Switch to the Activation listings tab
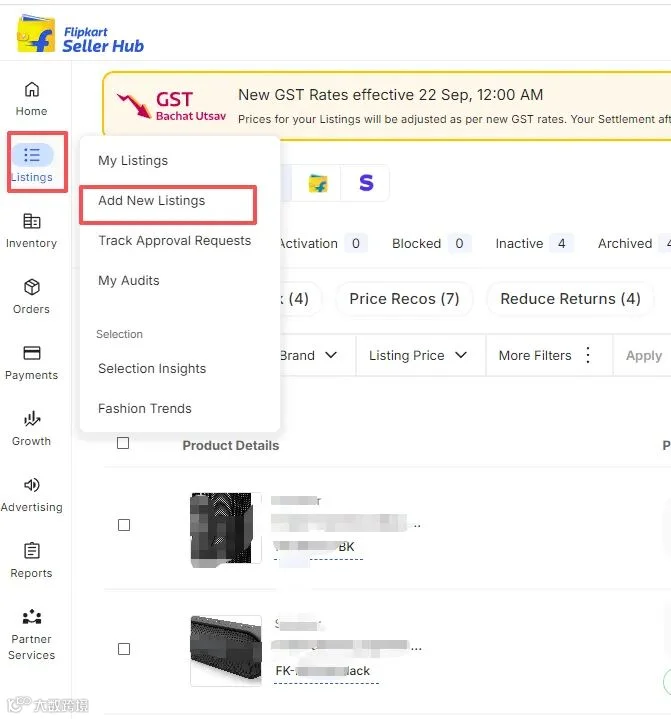 coord(323,243)
